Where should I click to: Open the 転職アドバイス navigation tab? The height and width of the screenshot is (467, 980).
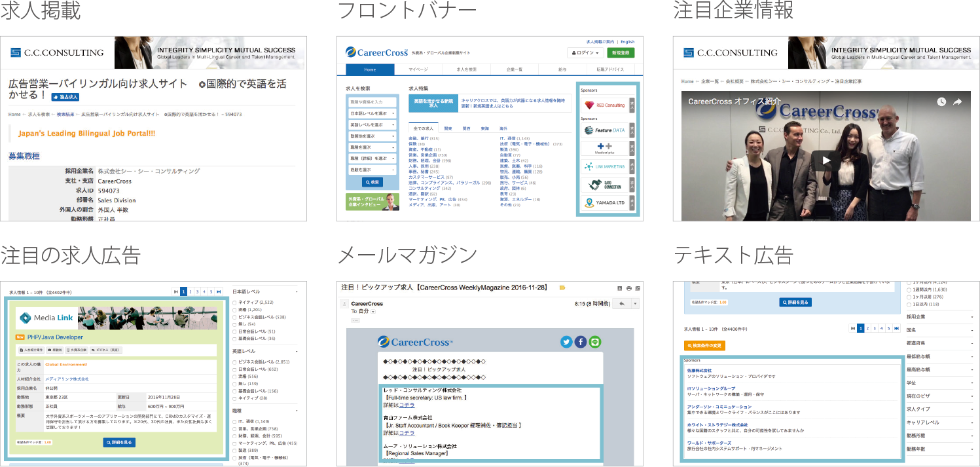(611, 69)
